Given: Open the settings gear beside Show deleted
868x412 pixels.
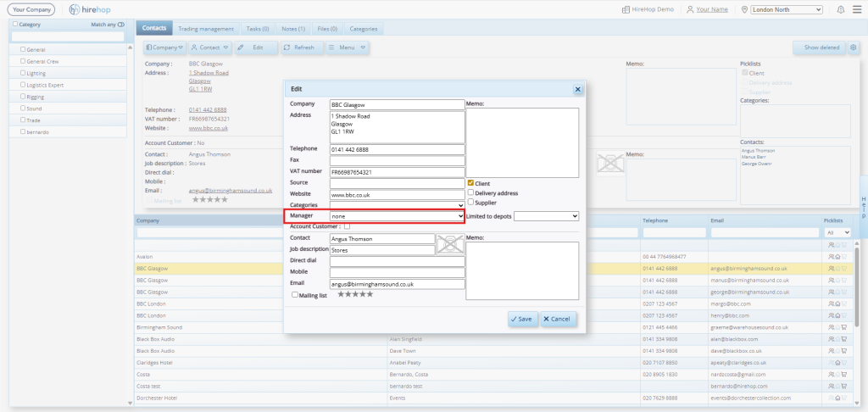Looking at the screenshot, I should 853,47.
